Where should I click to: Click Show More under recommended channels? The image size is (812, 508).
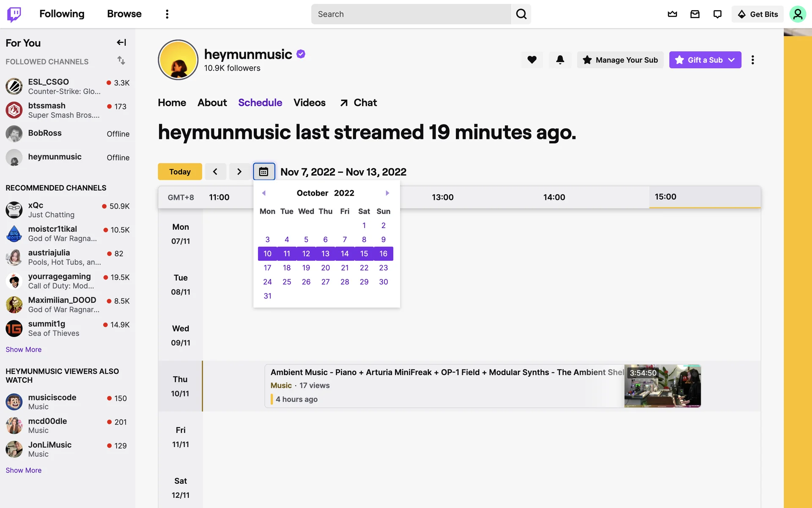click(23, 349)
